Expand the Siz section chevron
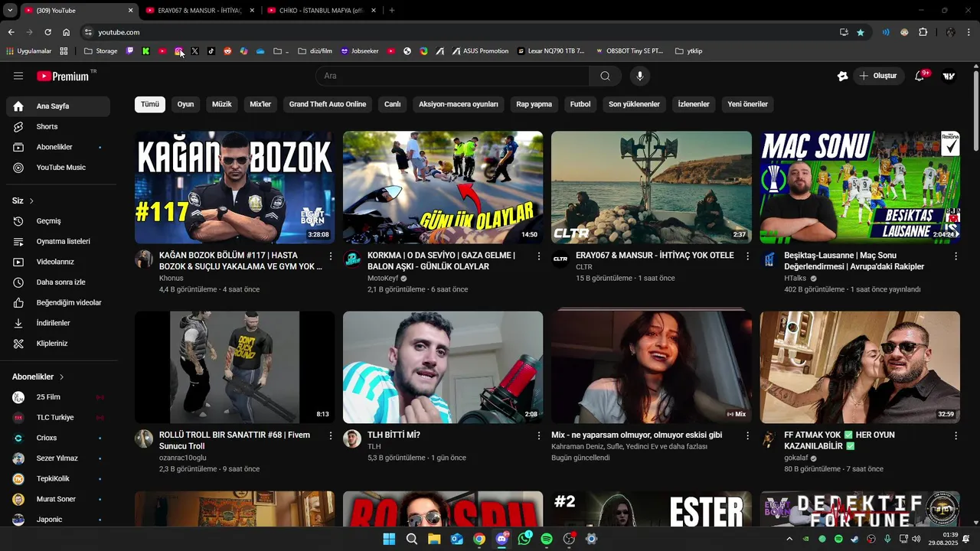 [x=31, y=201]
